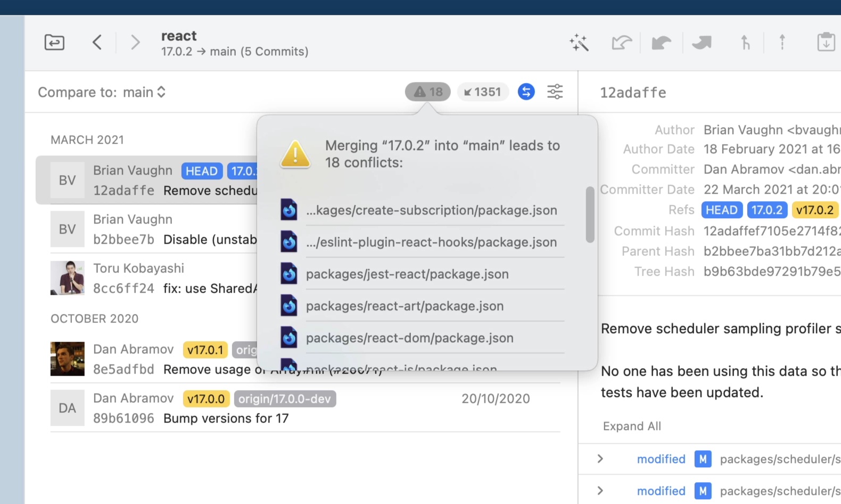Click the Merge branch icon in toolbar
841x504 pixels.
coord(745,43)
